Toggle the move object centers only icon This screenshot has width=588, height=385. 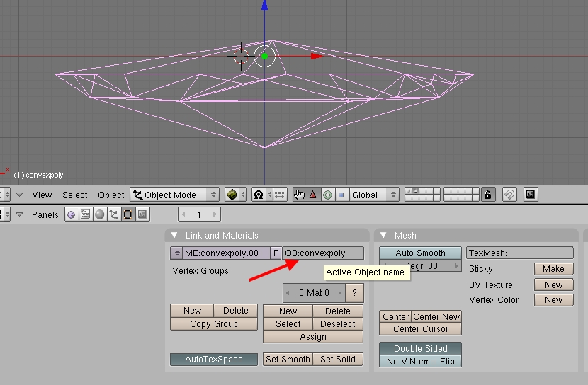[x=280, y=195]
